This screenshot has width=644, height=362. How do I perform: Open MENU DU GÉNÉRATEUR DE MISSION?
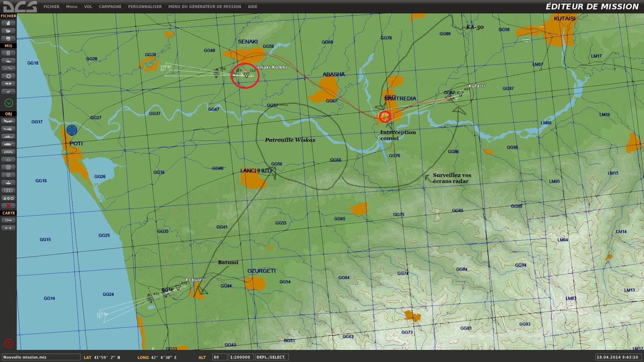(205, 6)
